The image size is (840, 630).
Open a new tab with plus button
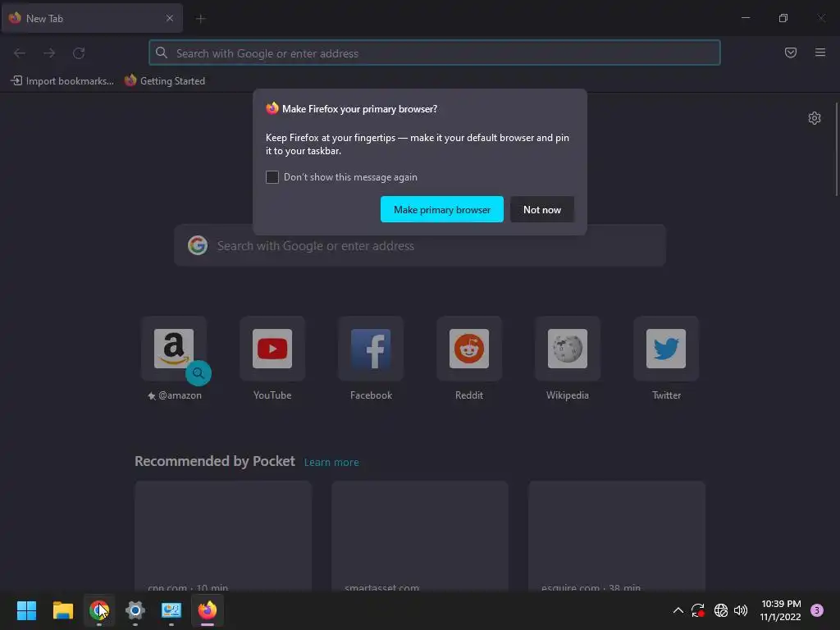(201, 19)
